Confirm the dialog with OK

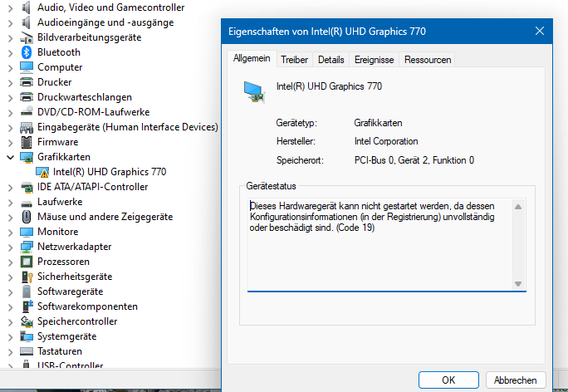click(448, 380)
